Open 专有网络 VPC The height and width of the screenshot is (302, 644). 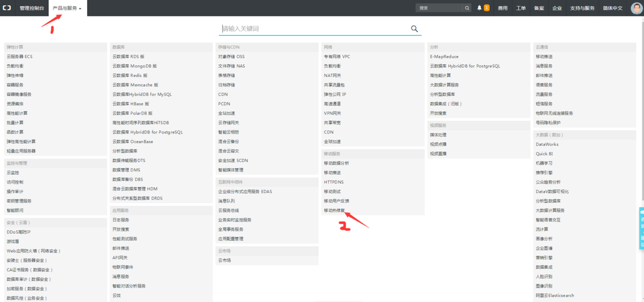pyautogui.click(x=337, y=57)
